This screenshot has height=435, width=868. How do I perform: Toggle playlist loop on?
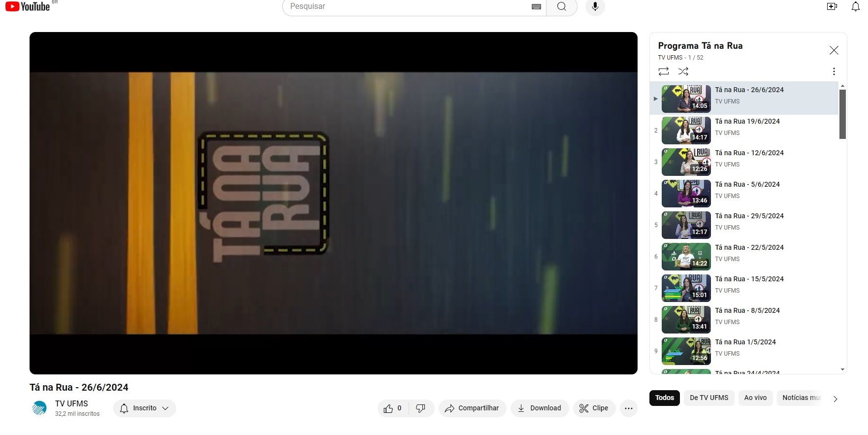point(664,71)
